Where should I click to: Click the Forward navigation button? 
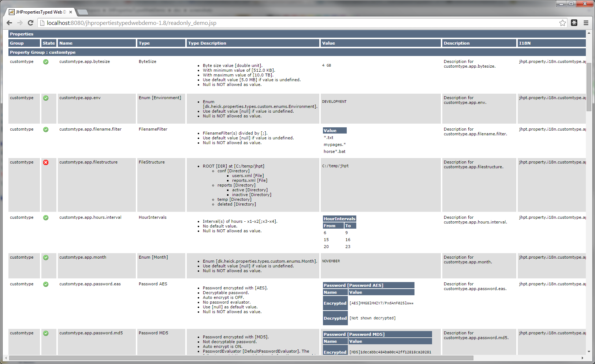click(20, 23)
